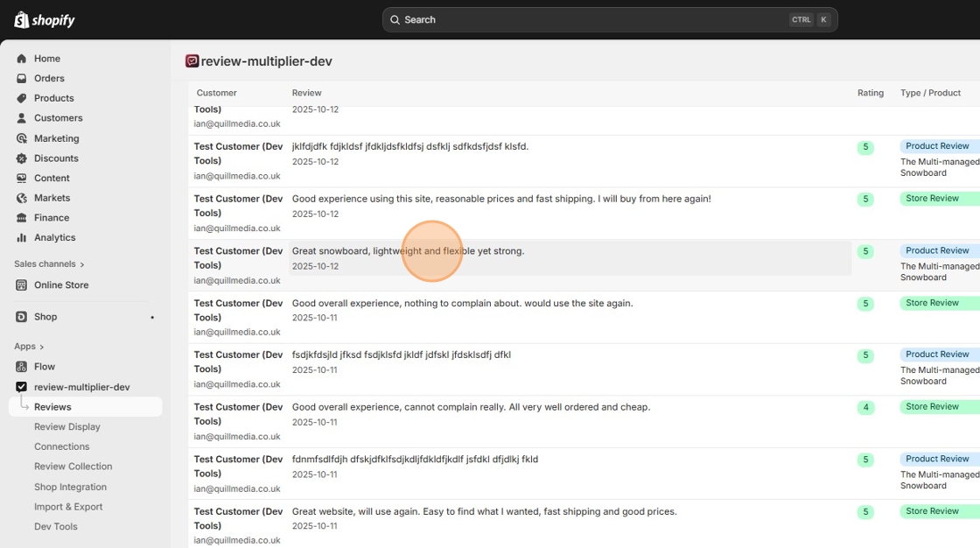This screenshot has width=980, height=548.
Task: Click the search magnifier icon
Action: click(395, 20)
